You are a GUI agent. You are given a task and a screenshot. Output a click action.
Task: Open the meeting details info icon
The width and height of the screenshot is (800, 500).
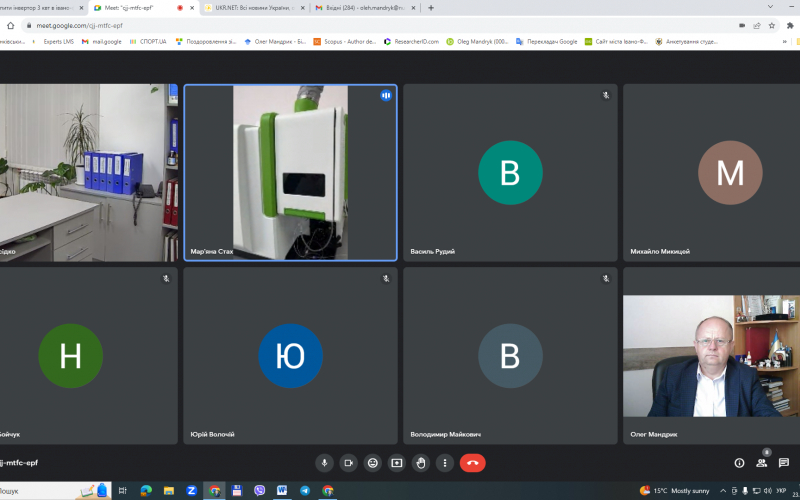tap(739, 463)
